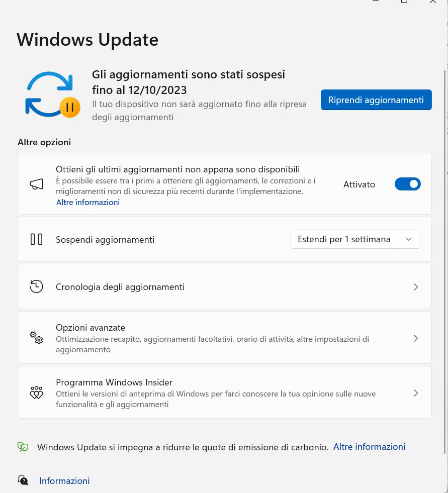This screenshot has height=493, width=448.
Task: Select the Programma Windows Insider title
Action: (114, 382)
